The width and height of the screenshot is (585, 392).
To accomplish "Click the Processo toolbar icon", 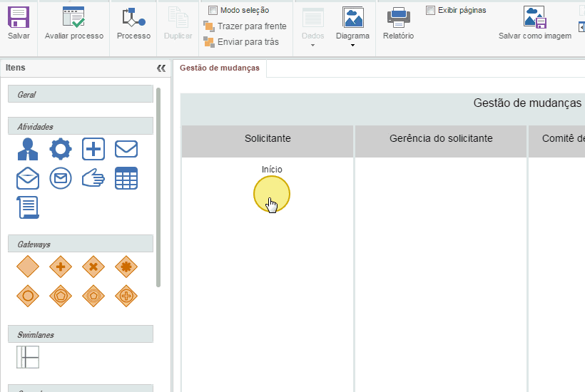I will pyautogui.click(x=133, y=18).
